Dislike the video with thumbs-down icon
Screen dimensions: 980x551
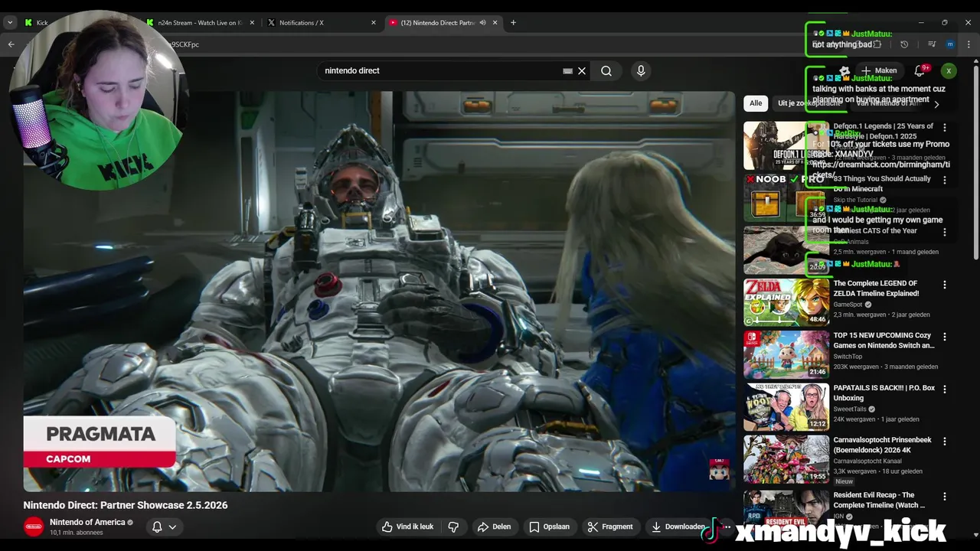453,527
